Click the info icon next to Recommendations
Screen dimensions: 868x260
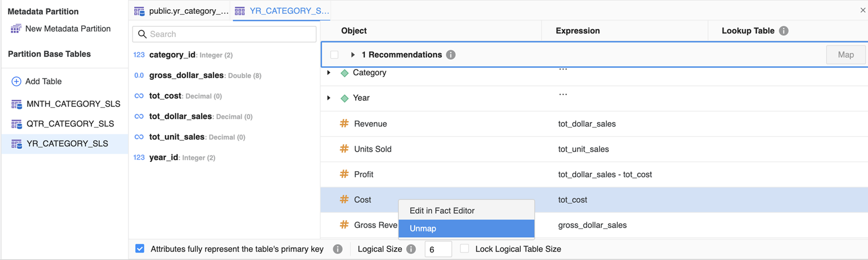451,55
